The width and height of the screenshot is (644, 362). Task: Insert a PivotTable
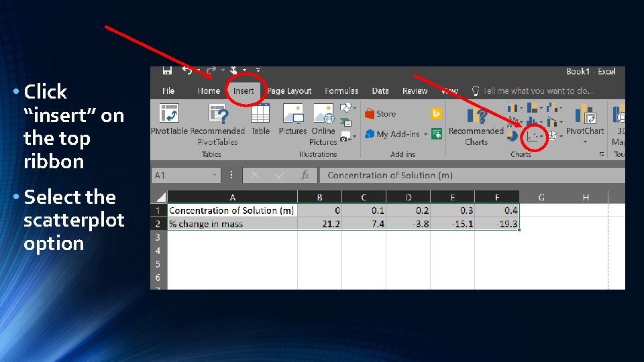coord(169,119)
